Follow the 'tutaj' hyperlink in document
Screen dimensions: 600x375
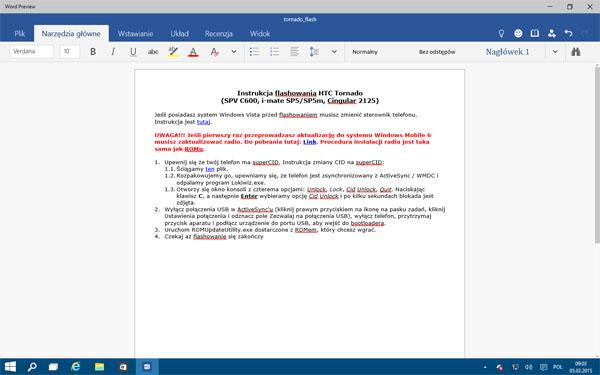click(204, 122)
